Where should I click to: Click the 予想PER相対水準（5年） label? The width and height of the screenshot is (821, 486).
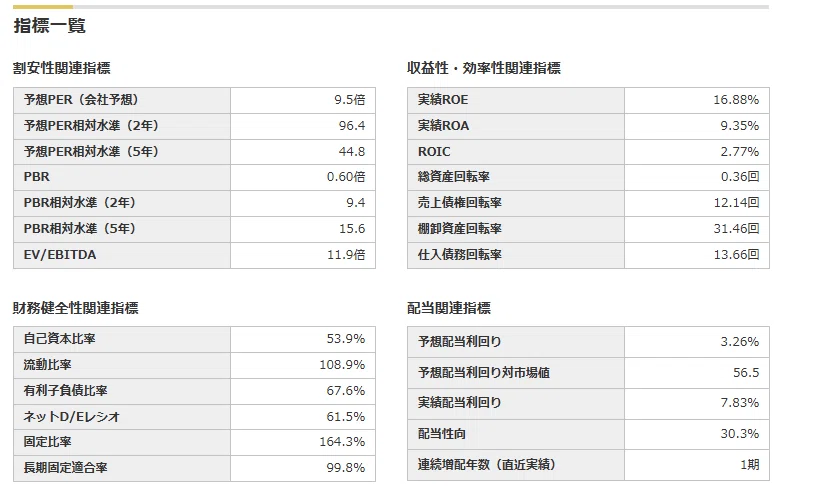[x=91, y=151]
